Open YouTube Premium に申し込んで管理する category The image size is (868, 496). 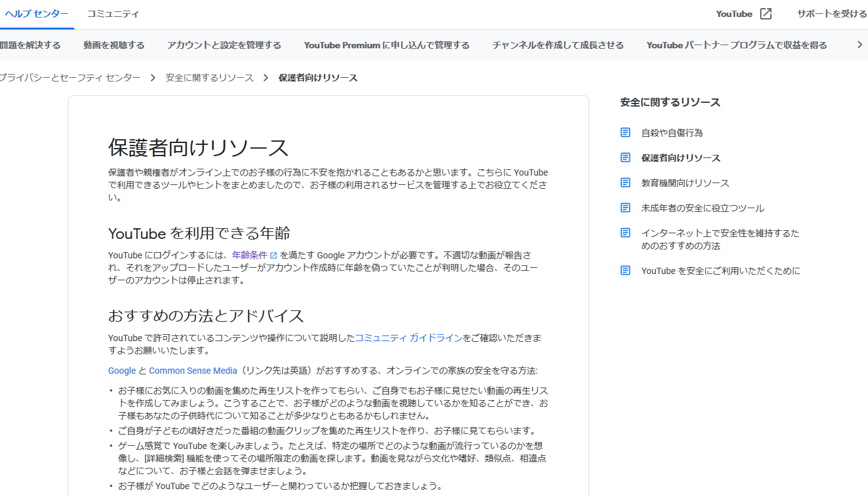387,45
